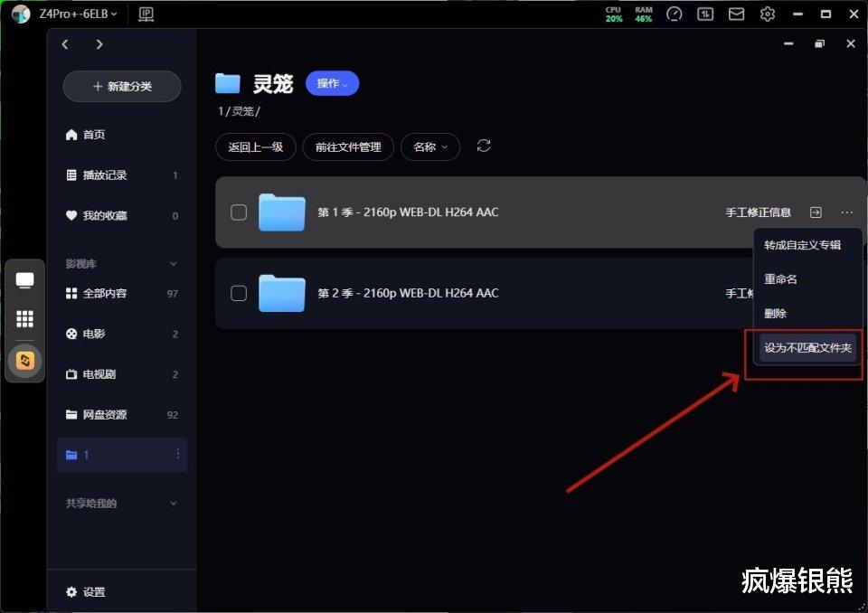Check the 第 2 季 folder checkbox
The width and height of the screenshot is (868, 613).
click(239, 293)
